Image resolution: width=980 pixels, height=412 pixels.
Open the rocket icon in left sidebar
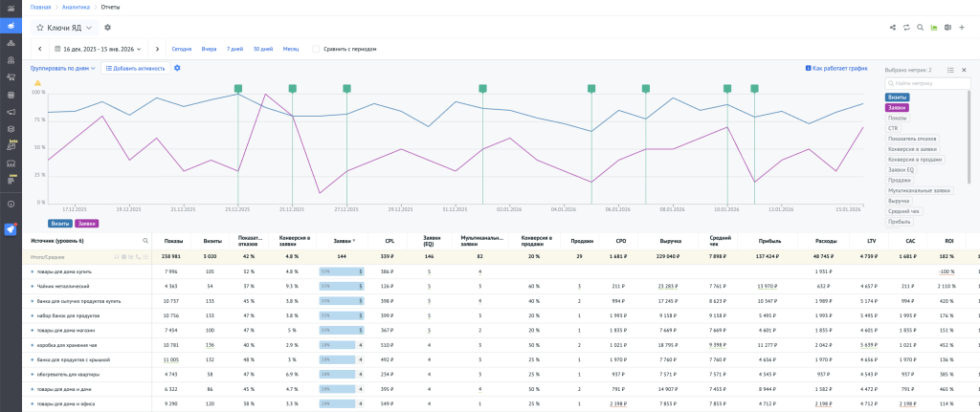[11, 229]
